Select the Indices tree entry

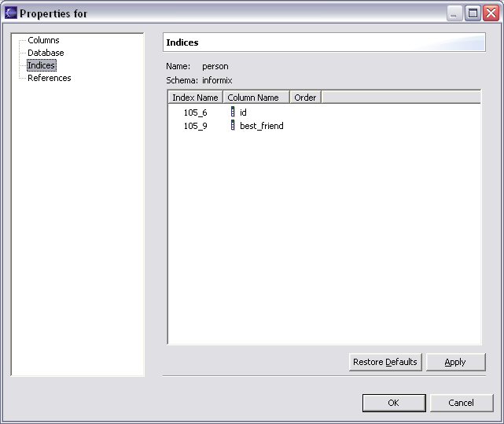[41, 65]
